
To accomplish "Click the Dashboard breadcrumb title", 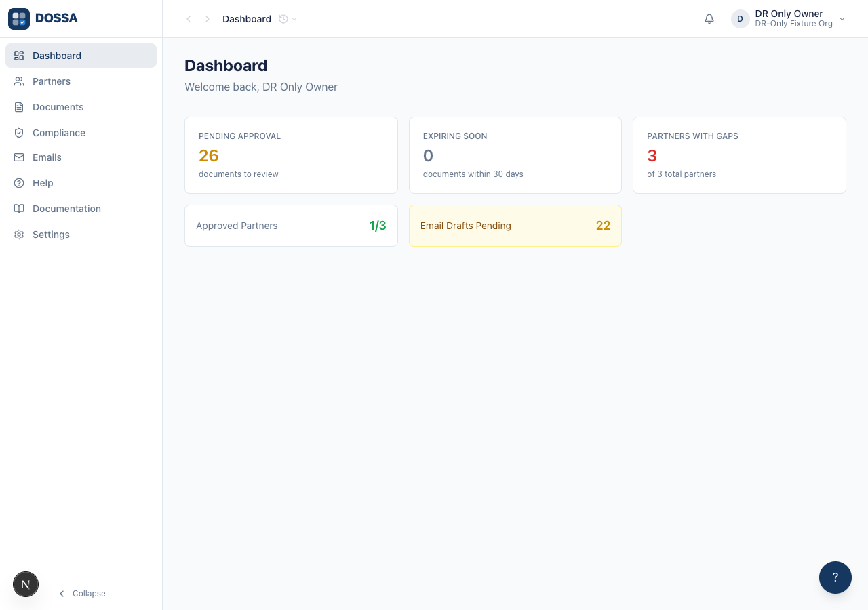I will [247, 19].
